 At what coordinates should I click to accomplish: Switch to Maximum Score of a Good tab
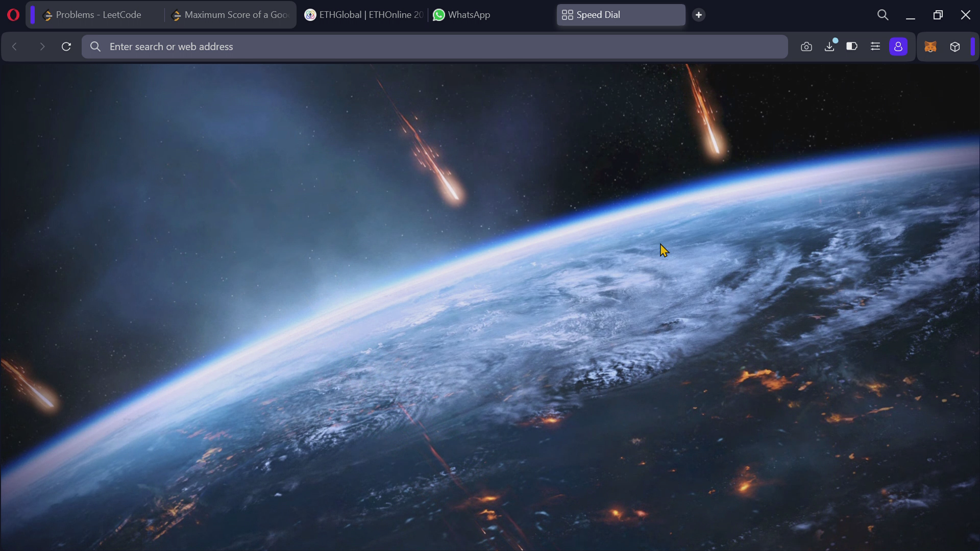click(231, 15)
